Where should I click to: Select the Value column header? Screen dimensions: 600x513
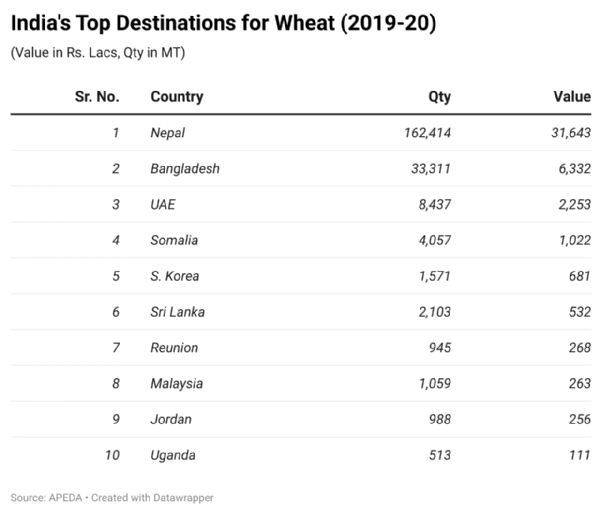click(x=571, y=97)
